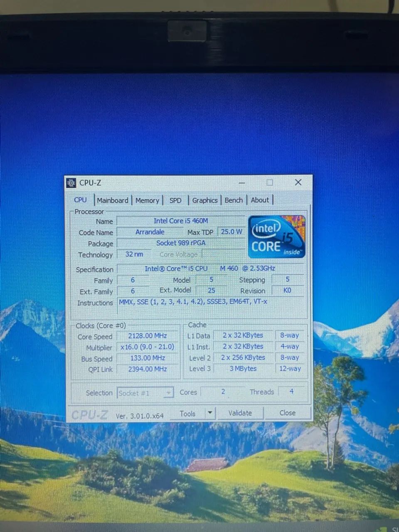Viewport: 399px width, 532px height.
Task: Click the Technology value 32 nm
Action: coord(134,254)
